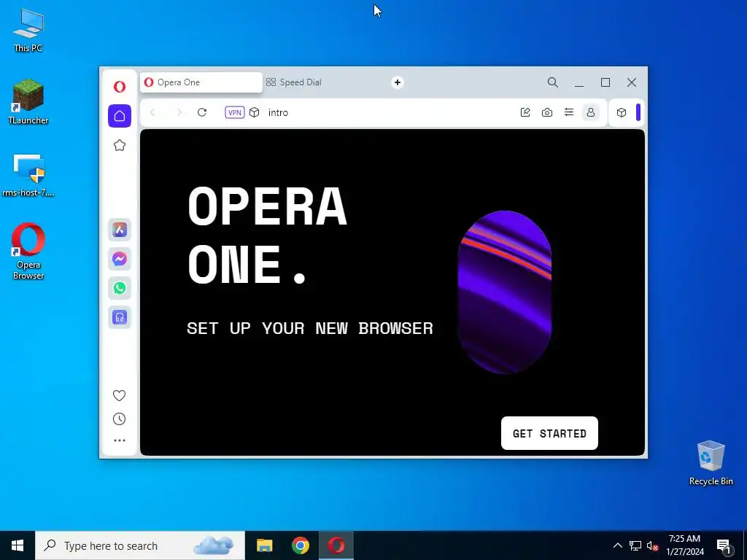Open Easy Setup sliders icon

tap(569, 112)
